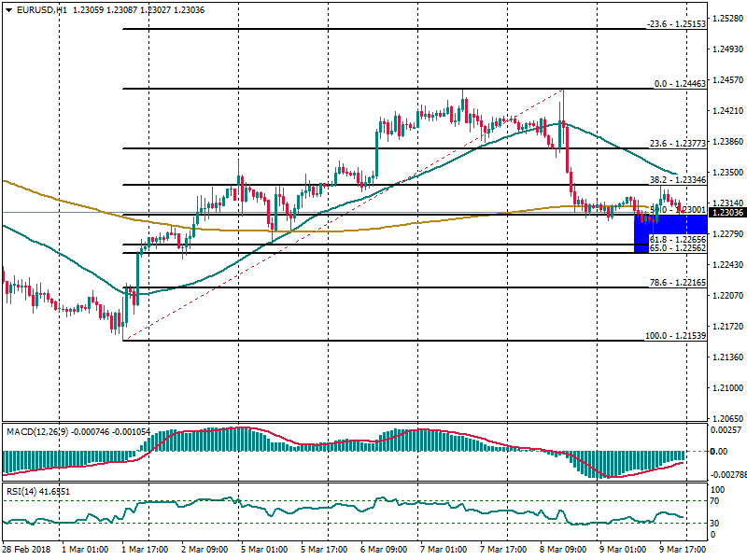
Task: Click the 78.6 - 1.22165 Fibonacci label
Action: (x=678, y=282)
